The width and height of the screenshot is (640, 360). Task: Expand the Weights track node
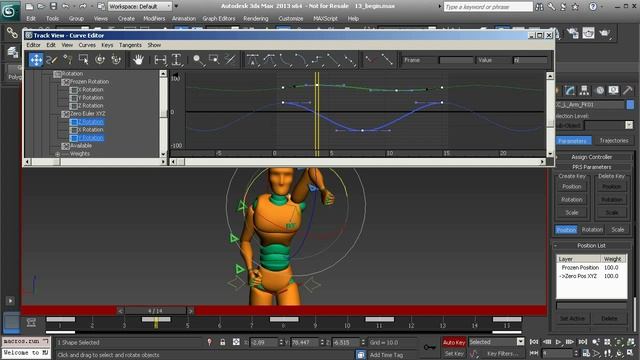(x=58, y=154)
